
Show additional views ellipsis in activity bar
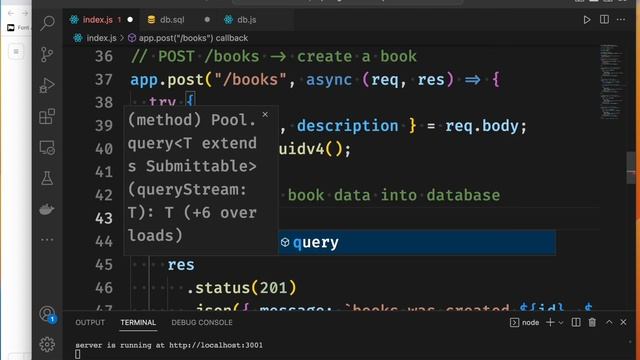pos(47,240)
